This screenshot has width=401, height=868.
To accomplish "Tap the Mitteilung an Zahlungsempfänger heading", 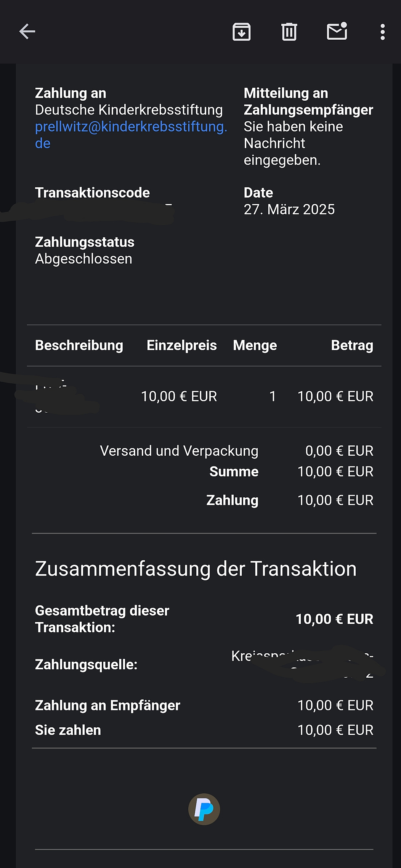I will point(308,101).
